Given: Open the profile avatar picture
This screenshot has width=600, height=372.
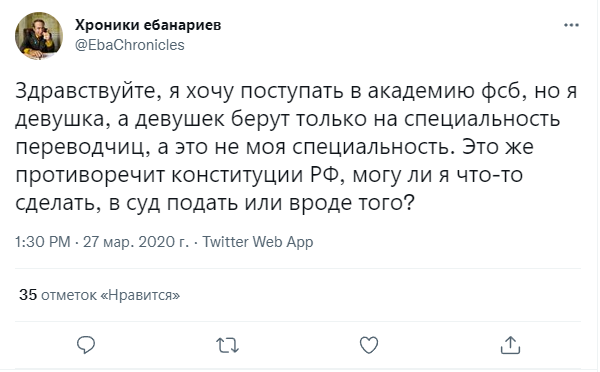Looking at the screenshot, I should click(39, 36).
